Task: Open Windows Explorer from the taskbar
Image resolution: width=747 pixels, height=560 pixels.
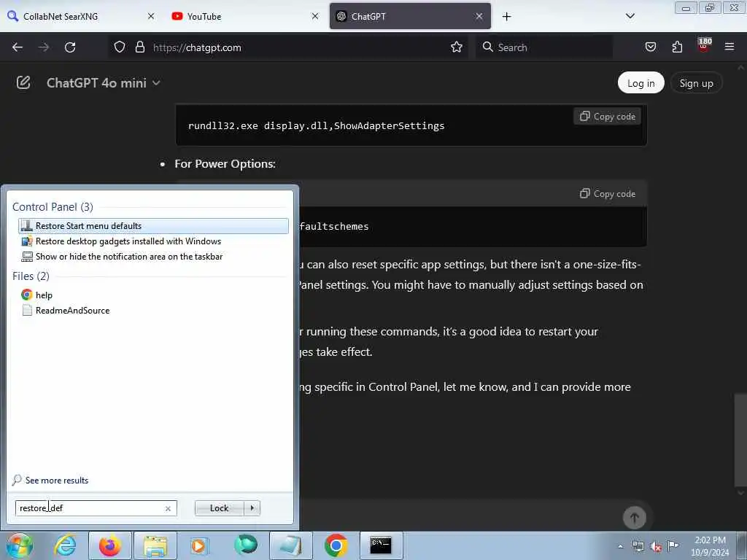Action: click(155, 545)
